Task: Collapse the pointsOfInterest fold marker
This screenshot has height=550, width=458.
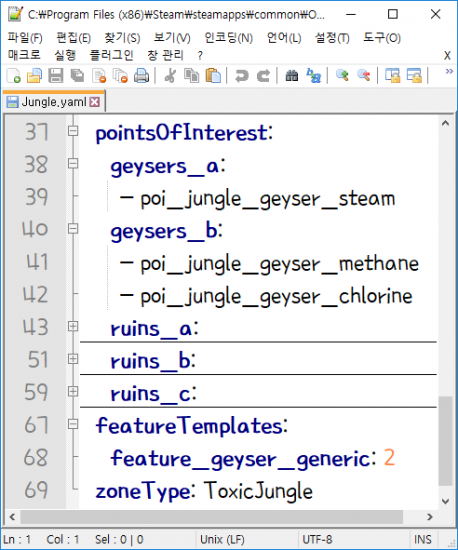Action: [73, 131]
